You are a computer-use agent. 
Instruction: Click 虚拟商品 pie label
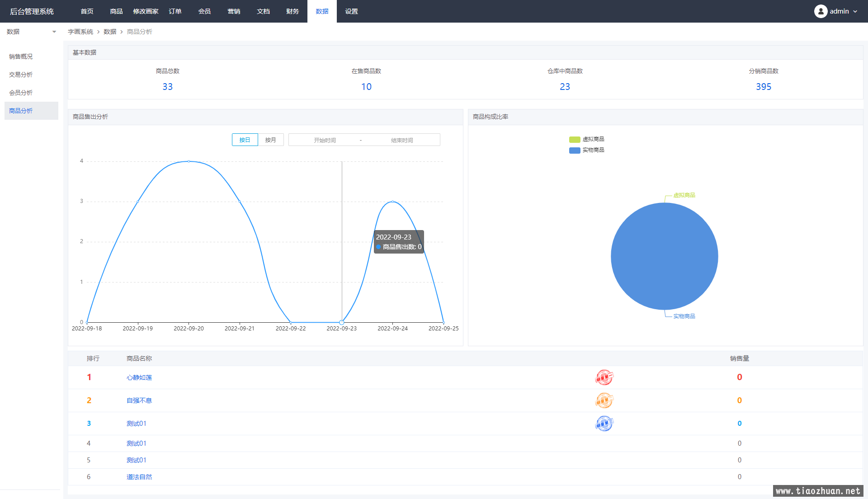684,195
